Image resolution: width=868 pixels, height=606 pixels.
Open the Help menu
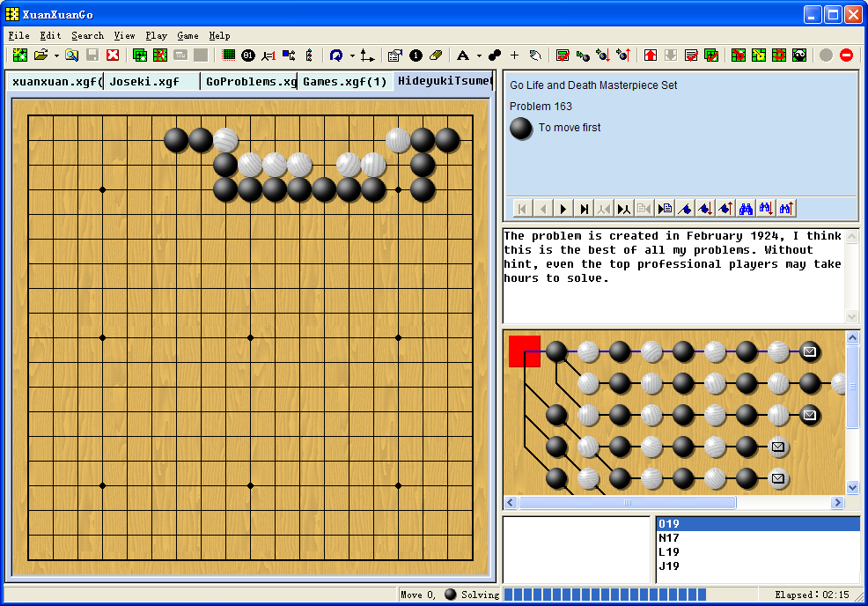click(x=219, y=35)
